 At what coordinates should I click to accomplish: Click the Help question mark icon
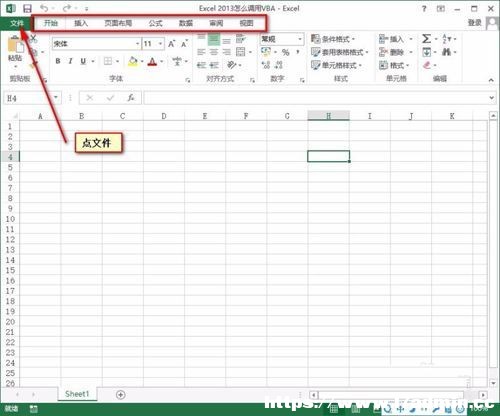tap(424, 9)
